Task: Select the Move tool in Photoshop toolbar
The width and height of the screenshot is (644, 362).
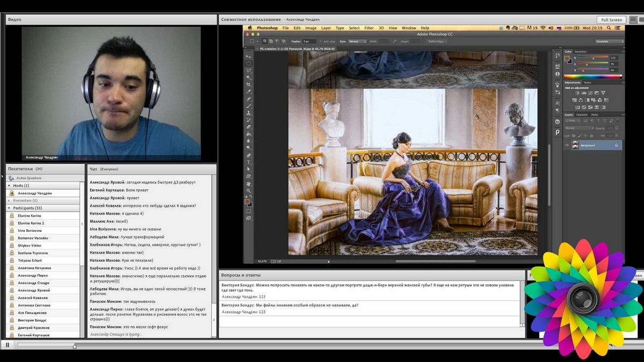Action: [248, 56]
